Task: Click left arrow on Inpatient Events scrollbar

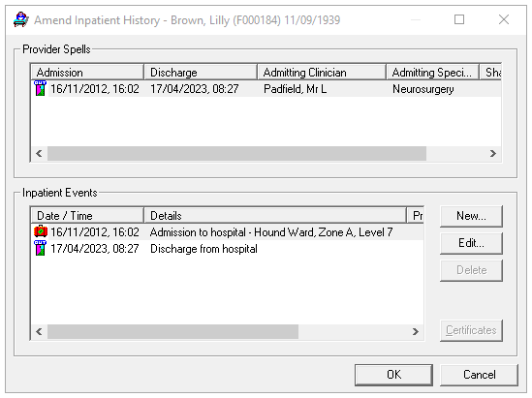Action: coord(39,331)
